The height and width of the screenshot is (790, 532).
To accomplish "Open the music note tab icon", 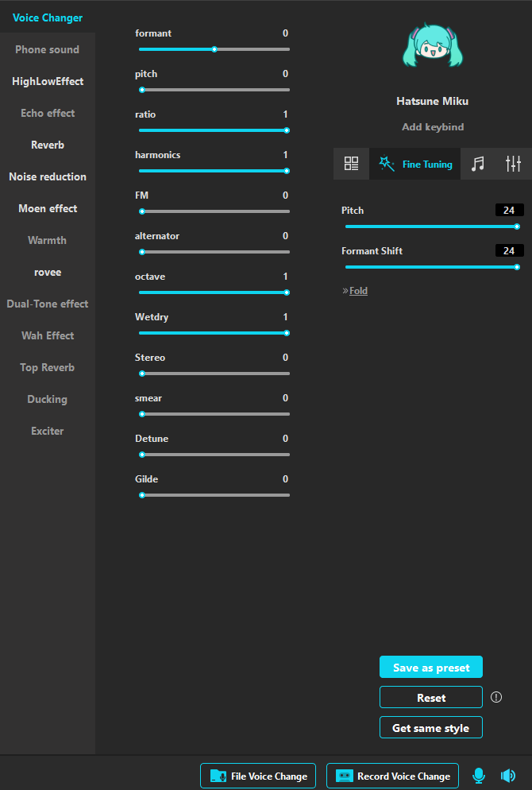I will (477, 164).
